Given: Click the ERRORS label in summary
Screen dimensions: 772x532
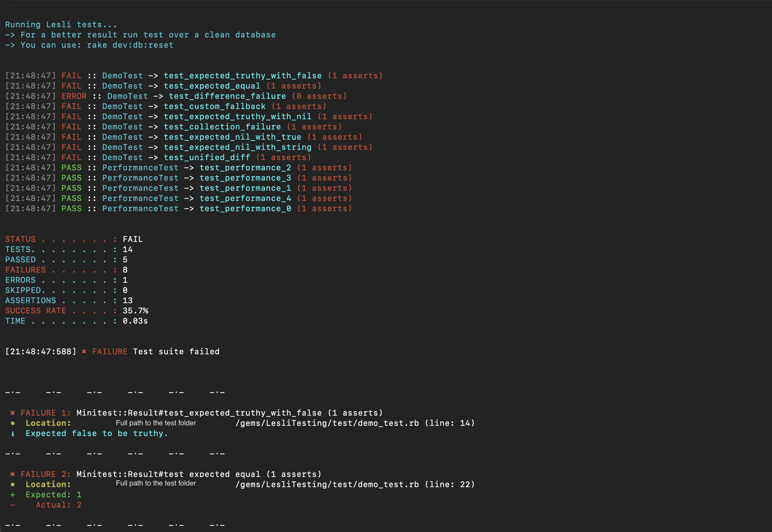Looking at the screenshot, I should pyautogui.click(x=20, y=280).
